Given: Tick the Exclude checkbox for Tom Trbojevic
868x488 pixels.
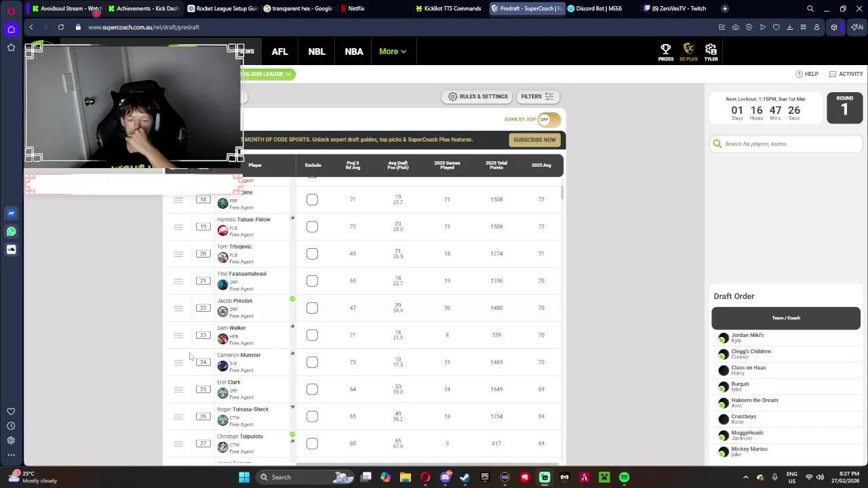Looking at the screenshot, I should [312, 253].
